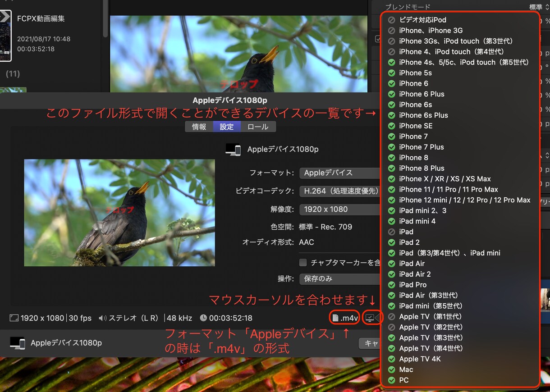Click the unsupported icon next to iPhone 3Gs
The image size is (550, 392).
pyautogui.click(x=391, y=41)
